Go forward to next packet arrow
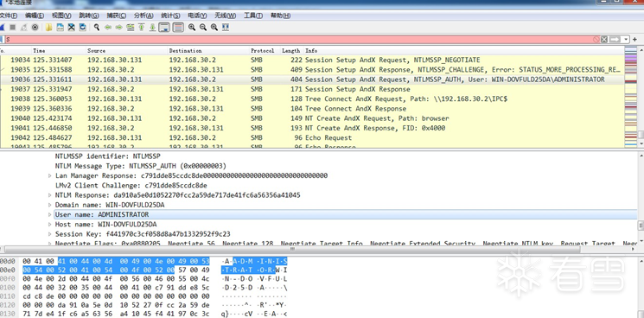 tap(119, 27)
